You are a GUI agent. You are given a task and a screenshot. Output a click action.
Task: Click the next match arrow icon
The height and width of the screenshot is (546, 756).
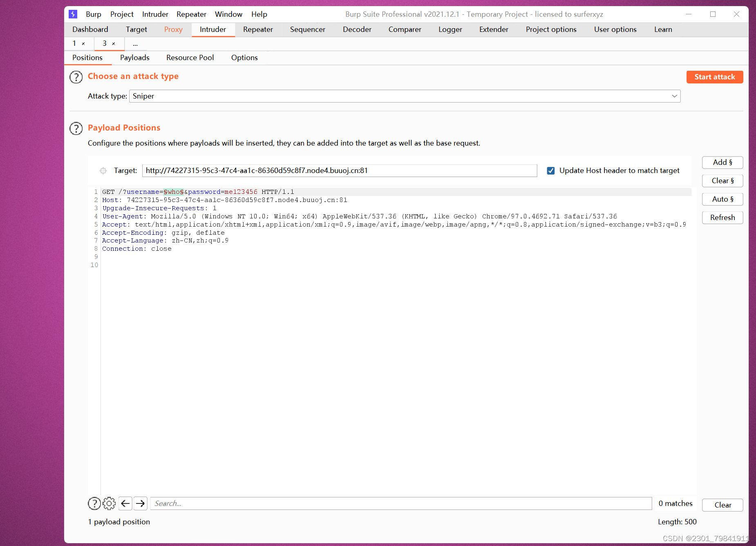point(140,503)
